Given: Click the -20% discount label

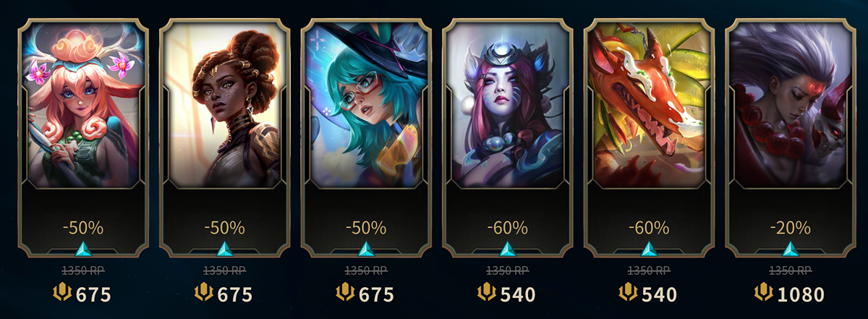Looking at the screenshot, I should [791, 228].
